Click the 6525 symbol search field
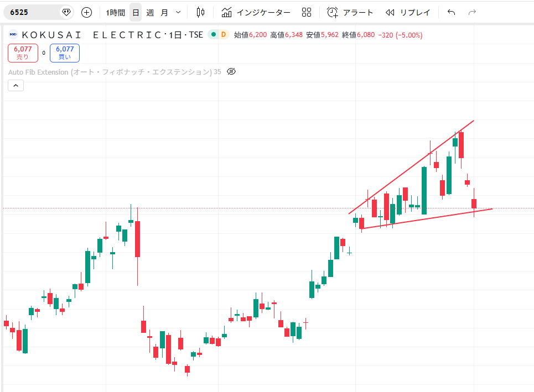534x392 pixels. click(x=33, y=12)
